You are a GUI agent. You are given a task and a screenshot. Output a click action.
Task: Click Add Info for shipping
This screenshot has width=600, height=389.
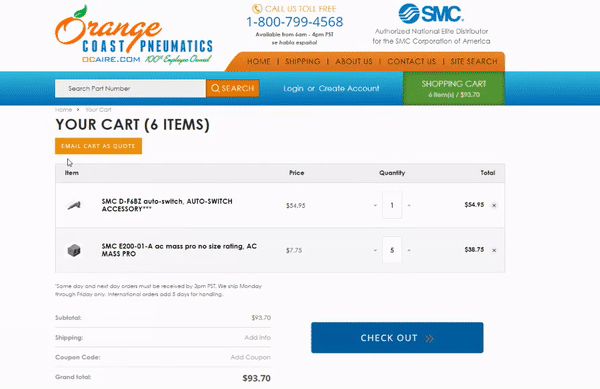click(x=258, y=337)
